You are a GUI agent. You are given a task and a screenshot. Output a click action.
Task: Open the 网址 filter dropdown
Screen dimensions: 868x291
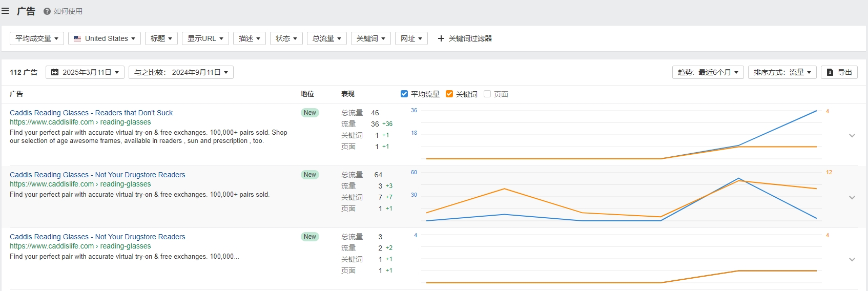(x=411, y=38)
